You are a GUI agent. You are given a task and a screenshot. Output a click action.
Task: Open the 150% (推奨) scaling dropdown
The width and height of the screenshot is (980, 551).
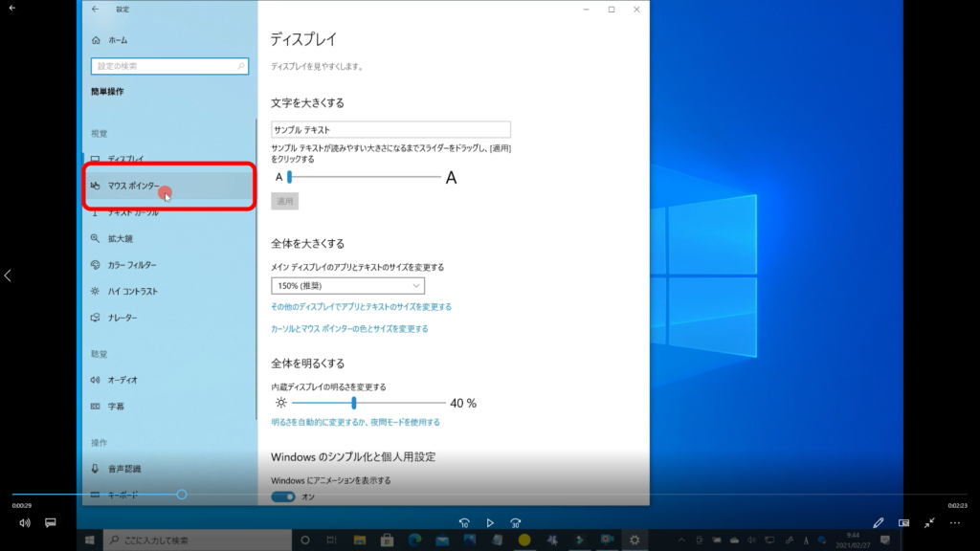(x=348, y=285)
